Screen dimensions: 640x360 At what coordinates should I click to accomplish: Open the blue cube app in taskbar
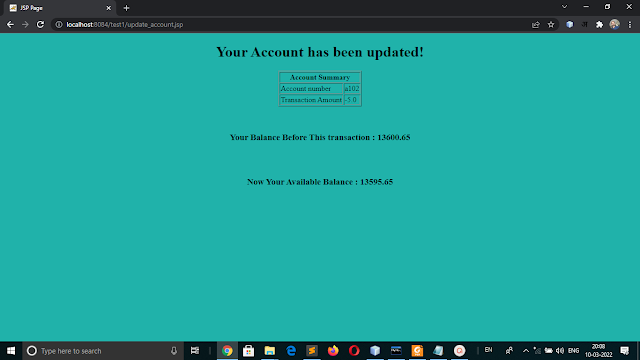(x=375, y=351)
